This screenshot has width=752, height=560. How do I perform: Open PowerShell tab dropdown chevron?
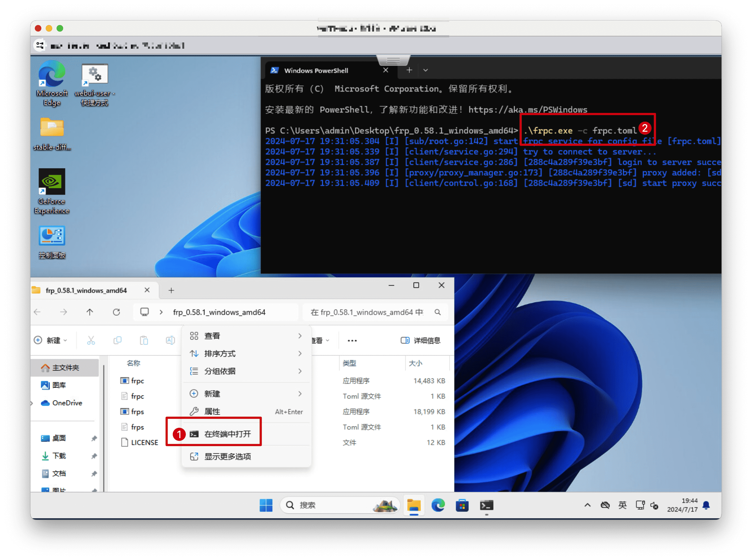pyautogui.click(x=425, y=70)
